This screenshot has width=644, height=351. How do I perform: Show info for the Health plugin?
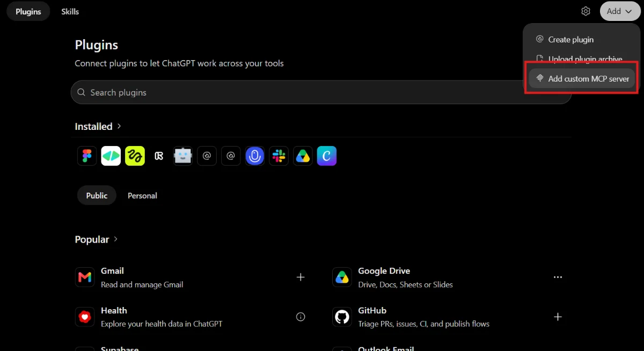point(301,317)
